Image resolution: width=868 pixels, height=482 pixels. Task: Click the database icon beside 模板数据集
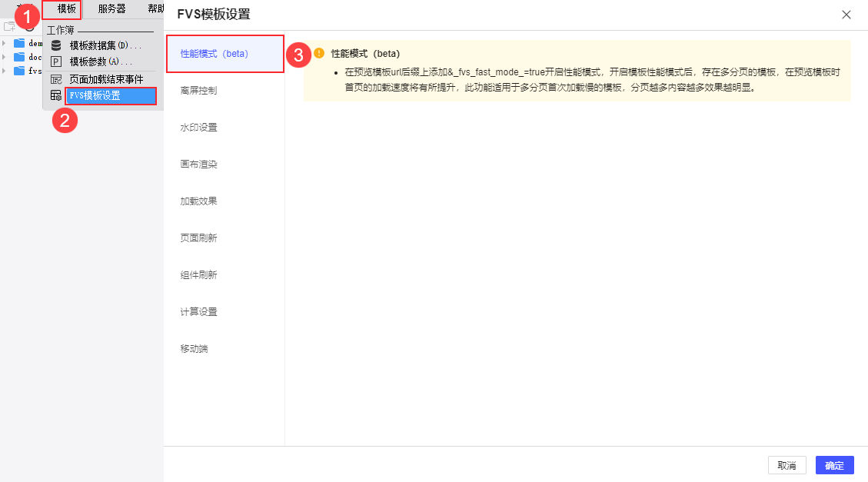pos(56,45)
